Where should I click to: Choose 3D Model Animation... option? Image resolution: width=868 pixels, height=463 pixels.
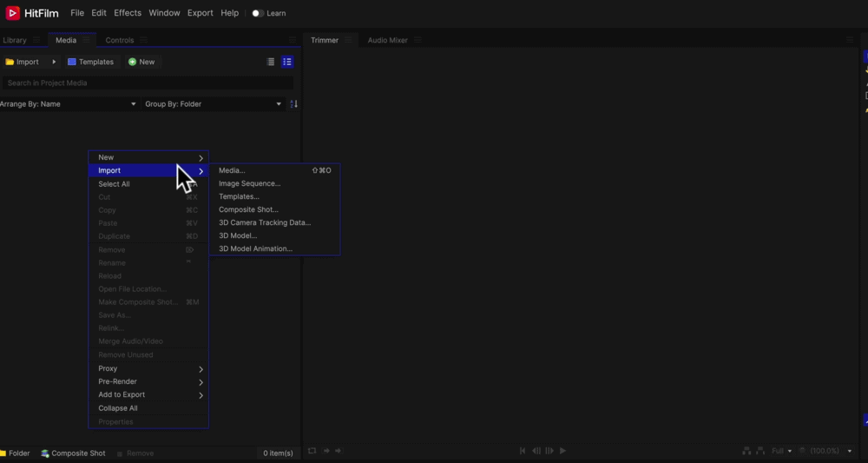[274, 248]
